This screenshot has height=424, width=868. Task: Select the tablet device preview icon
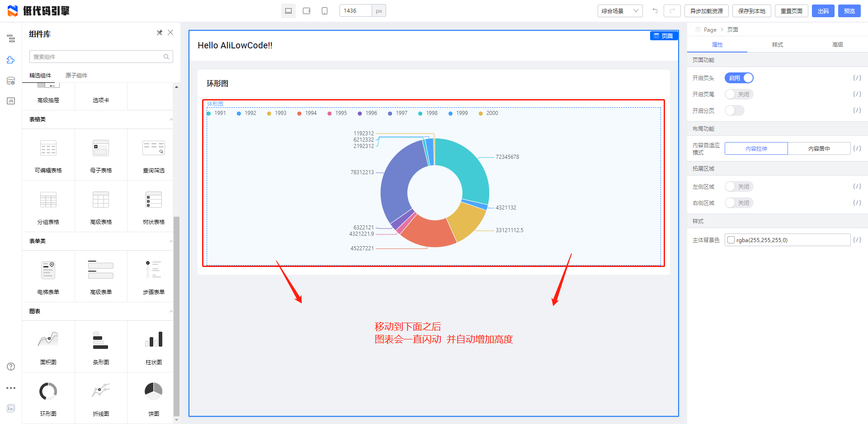307,11
